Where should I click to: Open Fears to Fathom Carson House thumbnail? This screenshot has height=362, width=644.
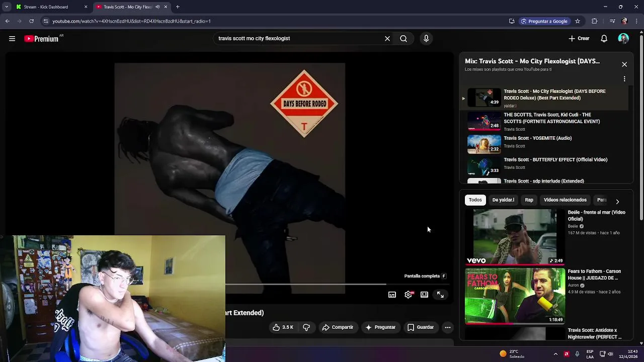[x=515, y=296]
